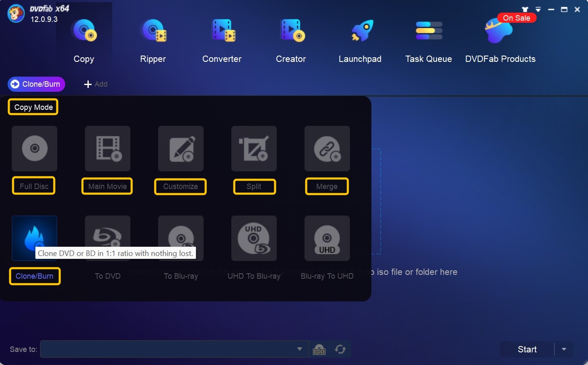Select the To DVD mode icon
The image size is (588, 365).
click(x=108, y=238)
